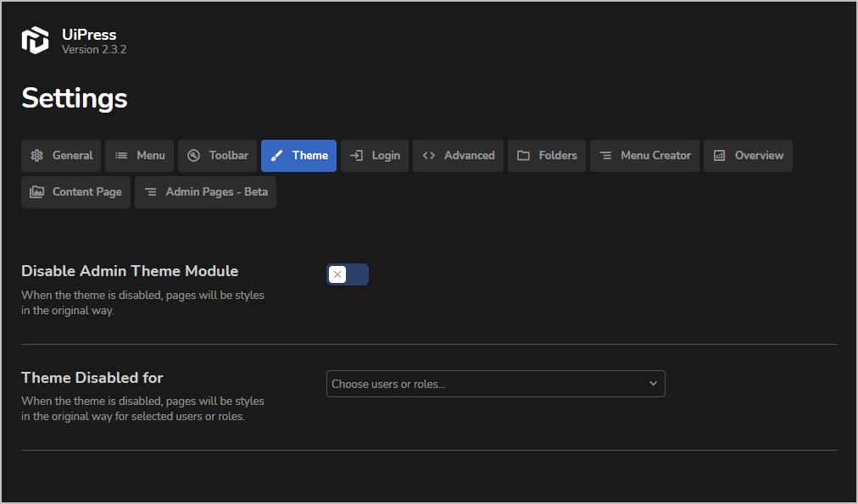
Task: Open the Folders tab
Action: click(547, 156)
